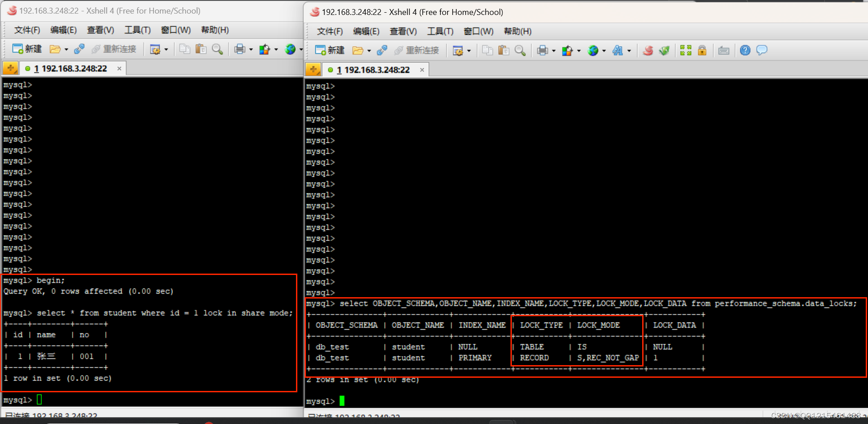Click Open folder icon in left Xshell window
The width and height of the screenshot is (868, 424).
click(55, 49)
